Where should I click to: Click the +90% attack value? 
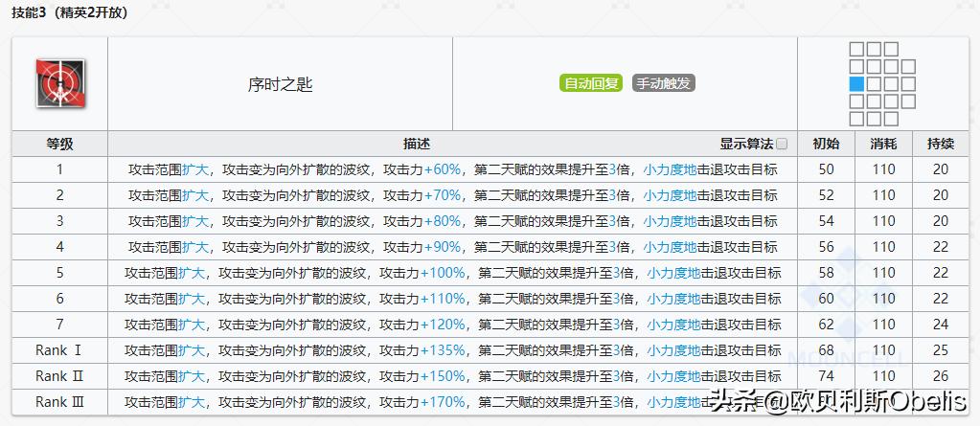click(x=443, y=247)
